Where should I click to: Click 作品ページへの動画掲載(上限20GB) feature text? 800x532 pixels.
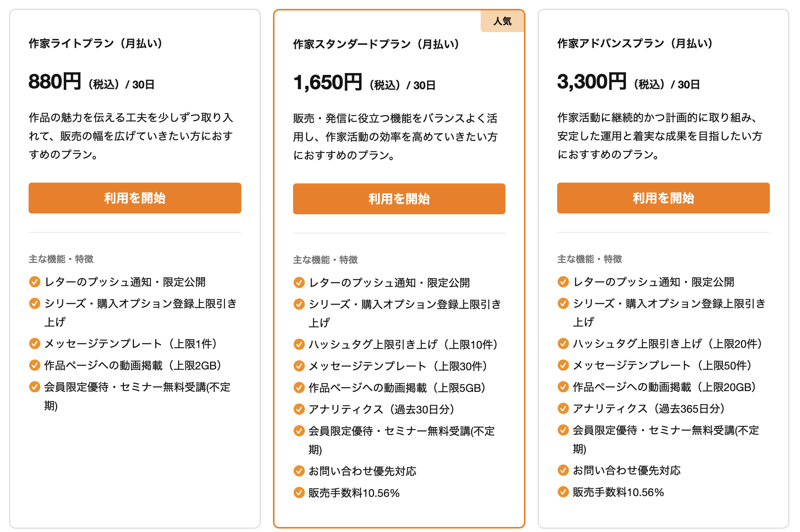(664, 387)
